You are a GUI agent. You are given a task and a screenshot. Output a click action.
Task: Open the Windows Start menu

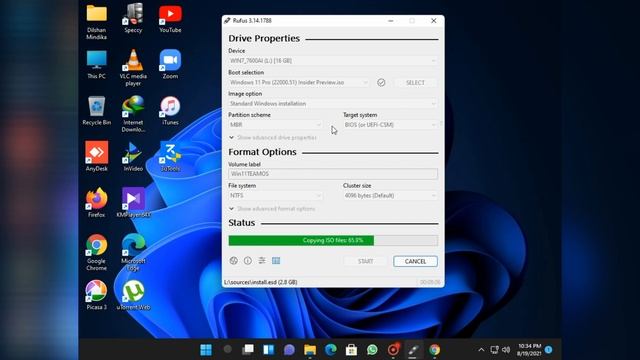pos(206,350)
